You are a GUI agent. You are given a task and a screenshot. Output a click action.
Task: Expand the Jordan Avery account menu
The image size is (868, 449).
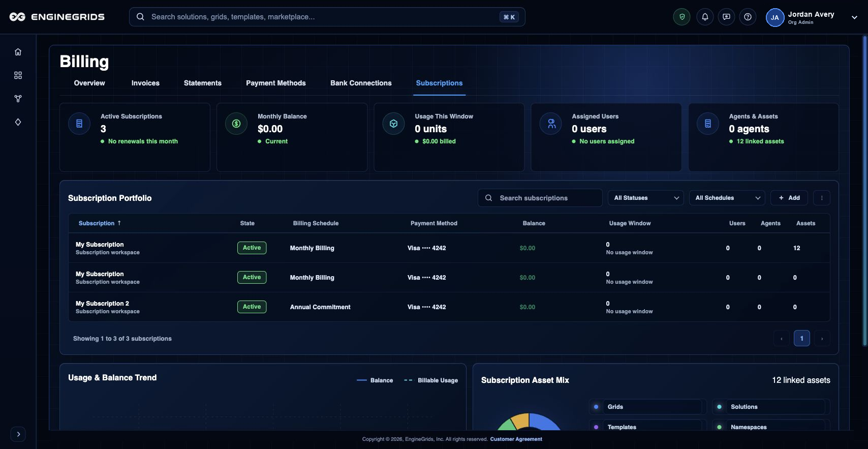[x=854, y=17]
